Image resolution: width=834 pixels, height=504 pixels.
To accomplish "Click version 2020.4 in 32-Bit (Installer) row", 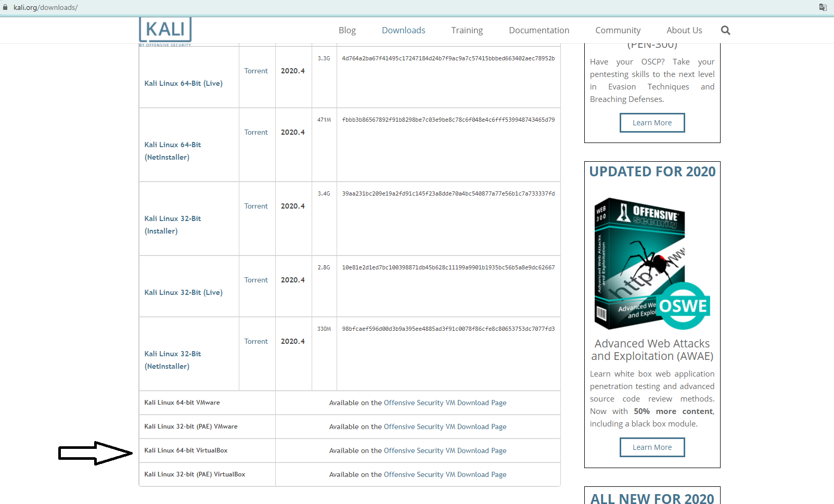I will point(293,206).
